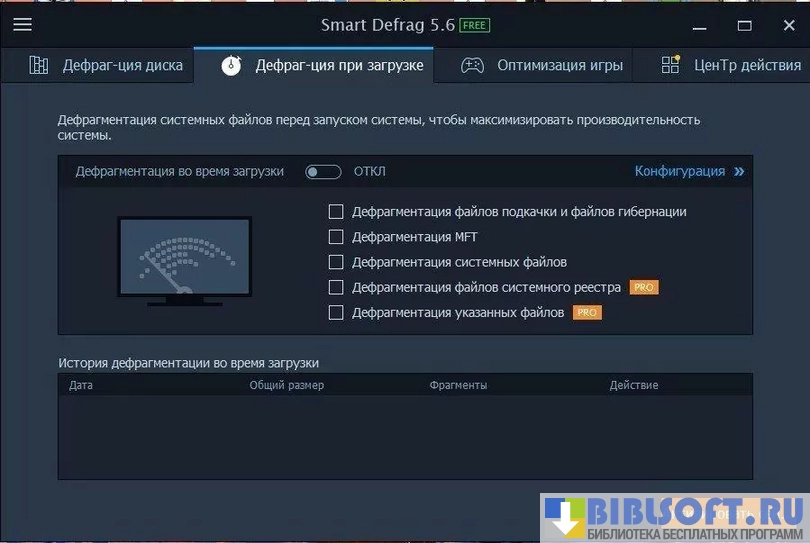Click the PRO badge next to specified files
The height and width of the screenshot is (543, 810).
click(586, 312)
